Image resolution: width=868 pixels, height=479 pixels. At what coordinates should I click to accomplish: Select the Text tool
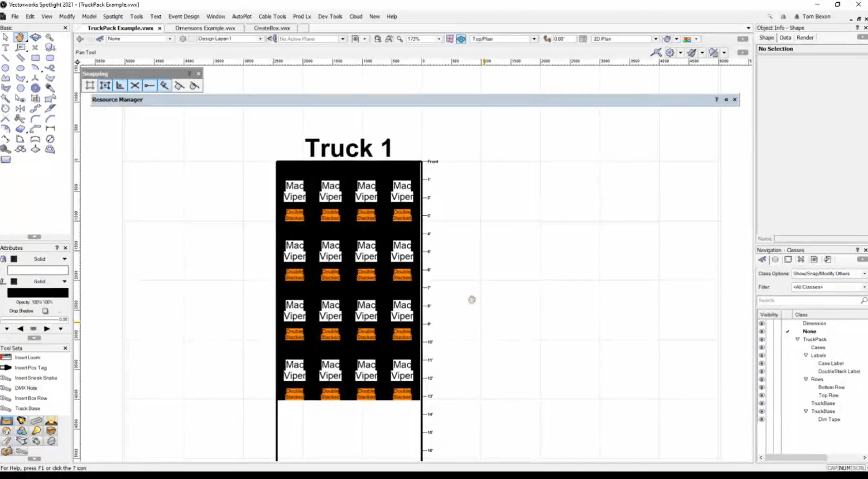point(5,48)
